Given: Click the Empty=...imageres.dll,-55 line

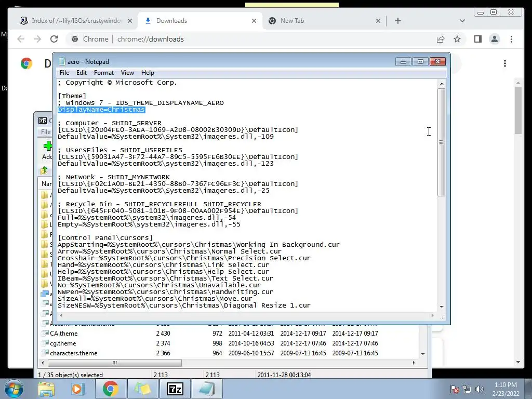Looking at the screenshot, I should point(149,224).
